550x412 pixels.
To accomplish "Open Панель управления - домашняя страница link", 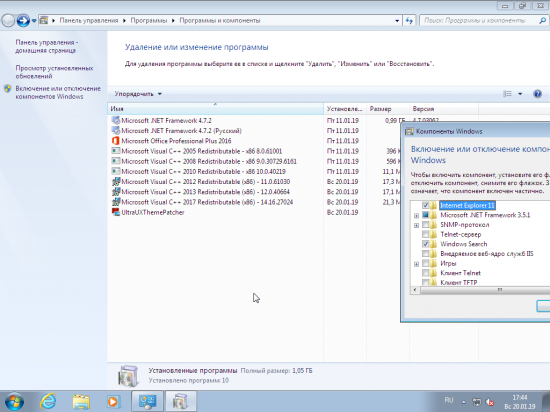I will pyautogui.click(x=47, y=46).
